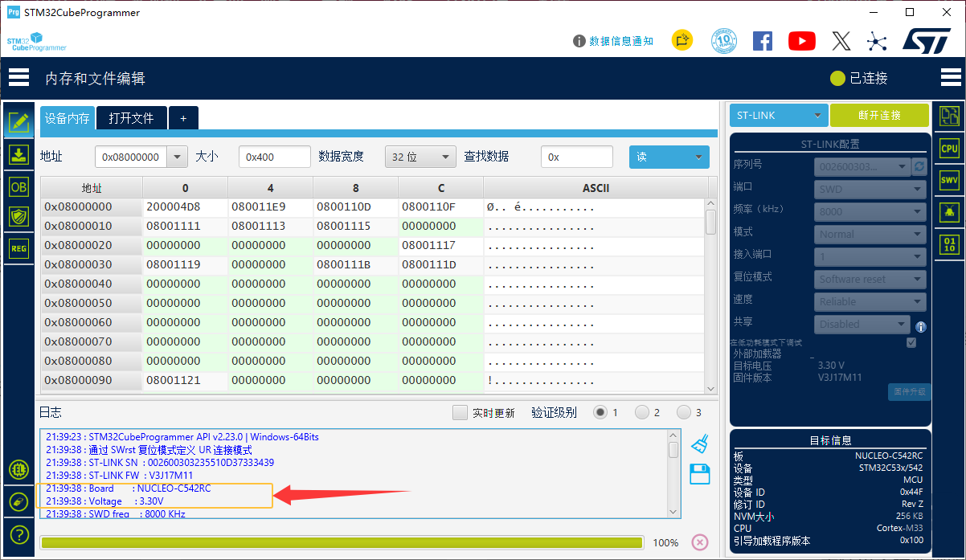
Task: Toggle debug in low power mode checkbox
Action: [911, 342]
